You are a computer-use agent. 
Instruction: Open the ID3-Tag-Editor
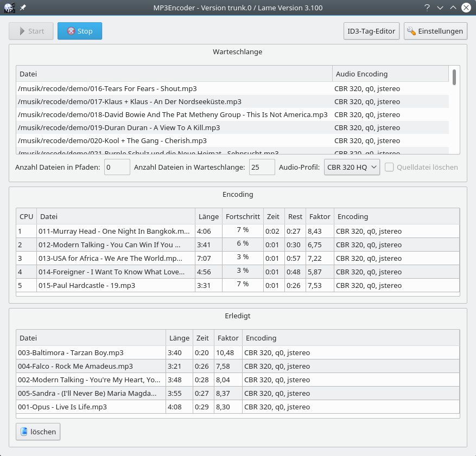[x=371, y=31]
